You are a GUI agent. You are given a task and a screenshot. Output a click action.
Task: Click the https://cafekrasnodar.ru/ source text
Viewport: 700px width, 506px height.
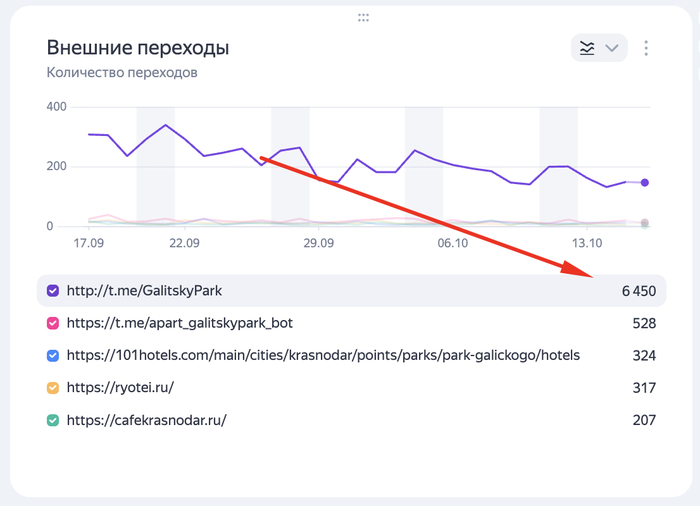click(x=146, y=420)
